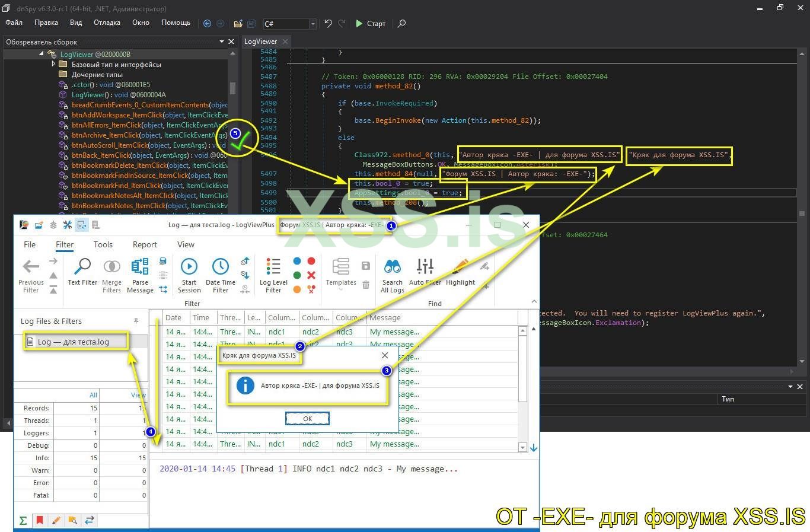Select the Highlight tool
This screenshot has height=532, width=810.
tap(460, 267)
